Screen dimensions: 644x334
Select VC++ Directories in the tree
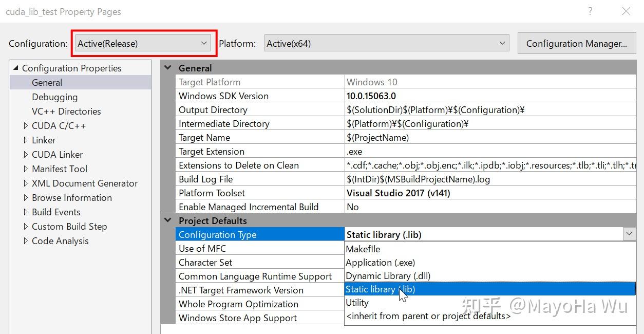(66, 111)
